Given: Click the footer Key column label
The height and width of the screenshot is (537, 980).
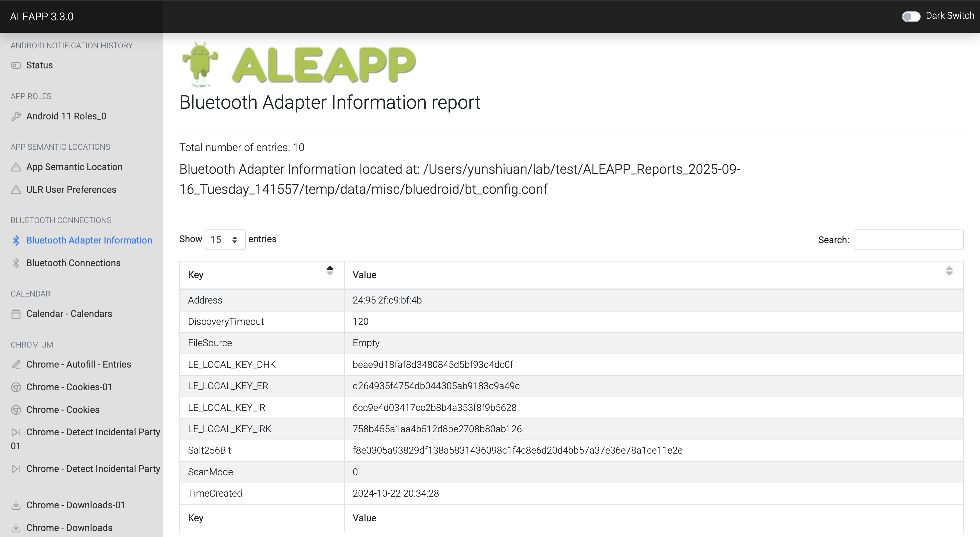Looking at the screenshot, I should 196,518.
